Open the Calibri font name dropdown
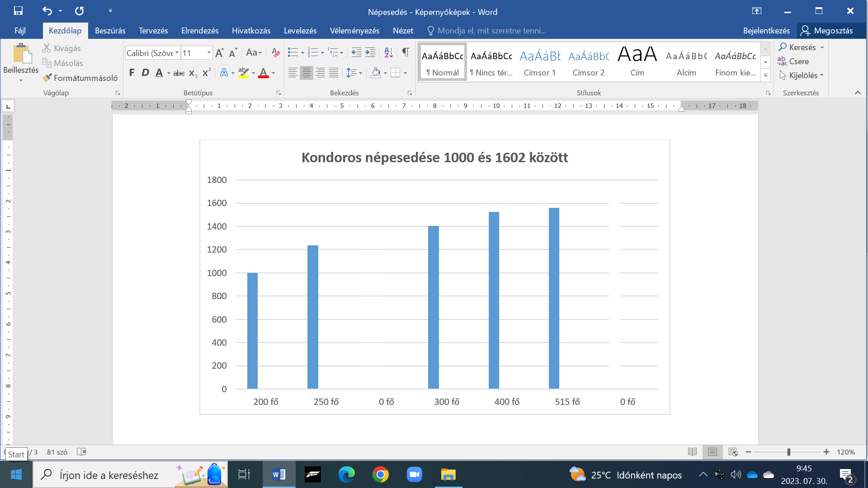Image resolution: width=868 pixels, height=488 pixels. [177, 53]
